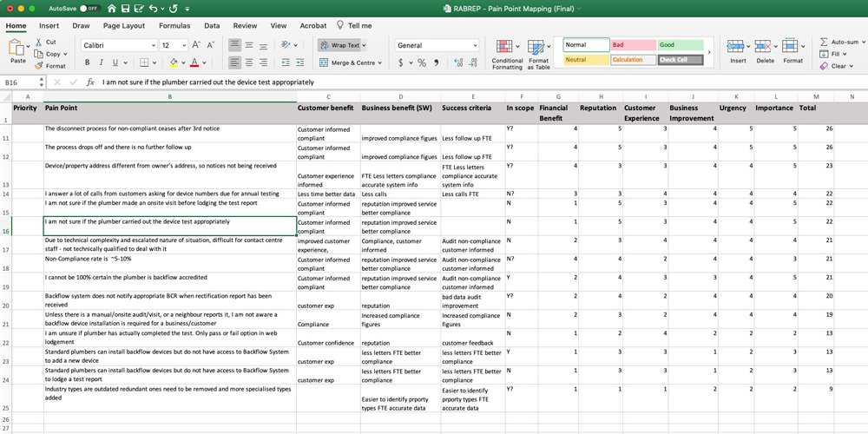
Task: Switch to the Formulas ribbon tab
Action: (x=174, y=26)
